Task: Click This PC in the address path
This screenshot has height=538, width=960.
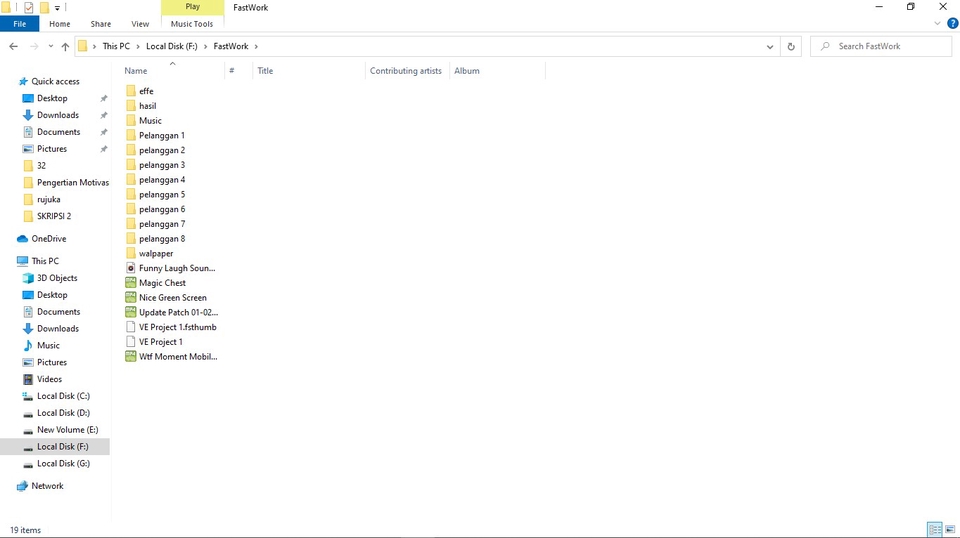Action: [x=116, y=47]
